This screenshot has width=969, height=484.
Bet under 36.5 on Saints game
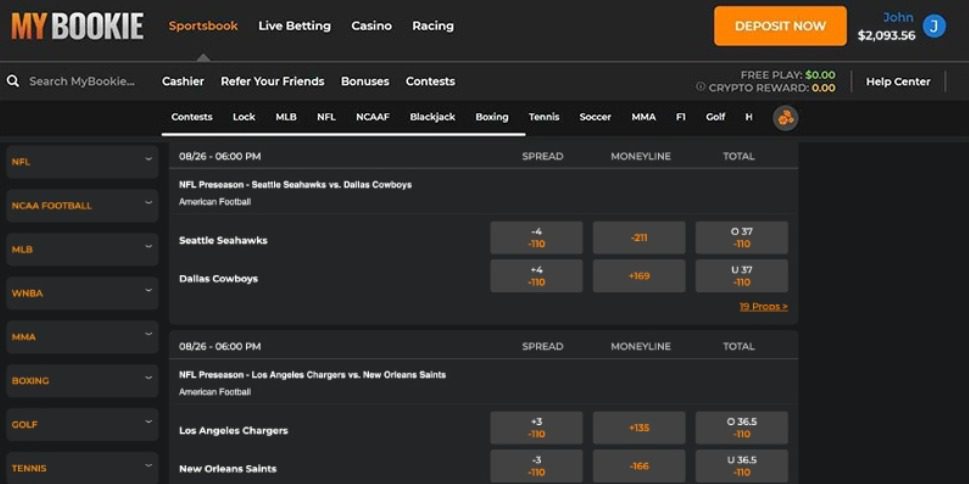tap(742, 467)
